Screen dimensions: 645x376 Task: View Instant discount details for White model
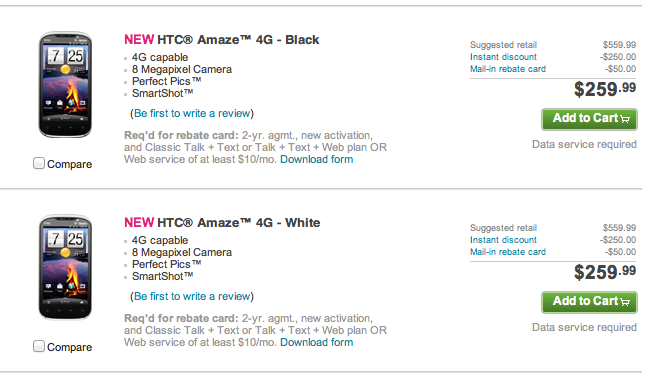(x=503, y=240)
